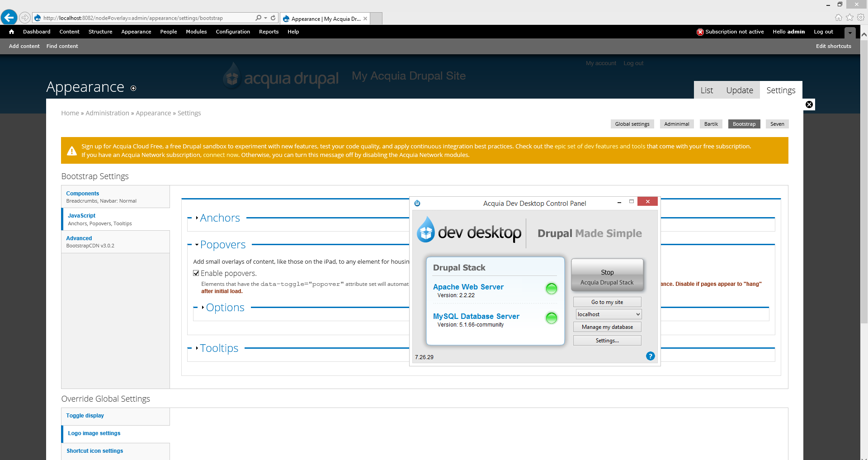The height and width of the screenshot is (460, 868).
Task: Refresh the page with the reload icon
Action: [x=273, y=18]
